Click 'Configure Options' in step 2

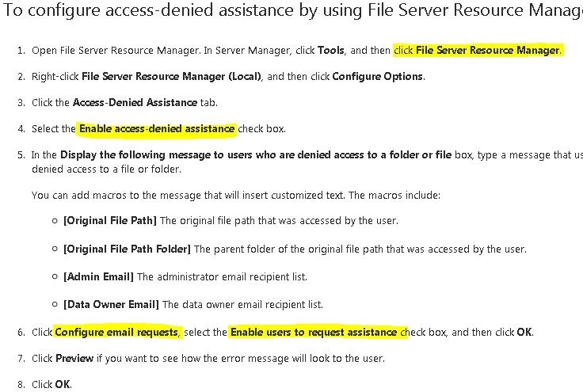click(x=377, y=77)
